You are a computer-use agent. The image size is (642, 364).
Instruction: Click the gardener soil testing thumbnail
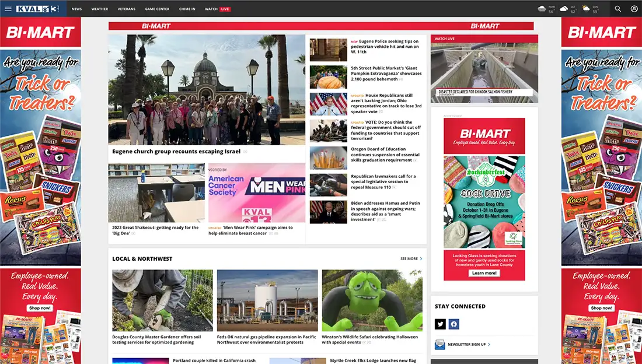163,300
